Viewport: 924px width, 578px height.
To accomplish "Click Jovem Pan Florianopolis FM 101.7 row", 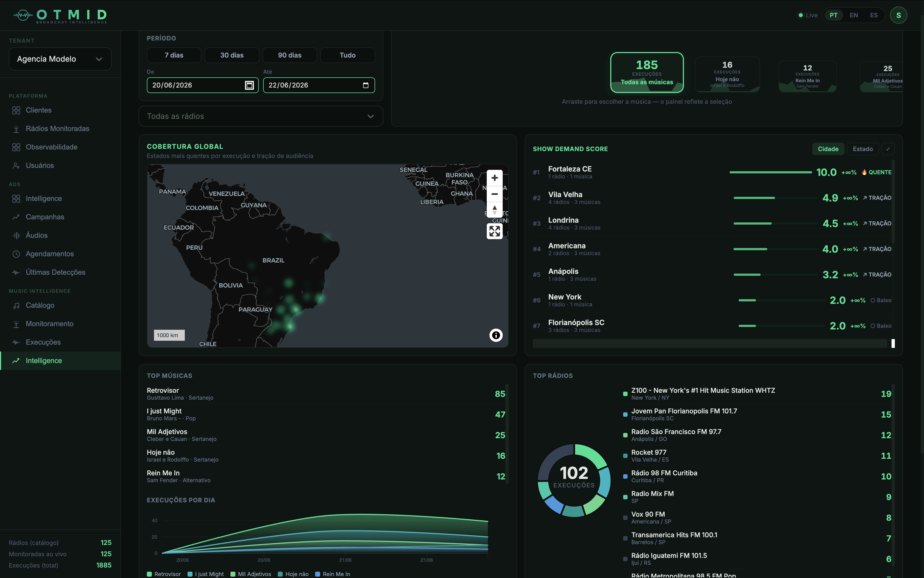I will [757, 415].
